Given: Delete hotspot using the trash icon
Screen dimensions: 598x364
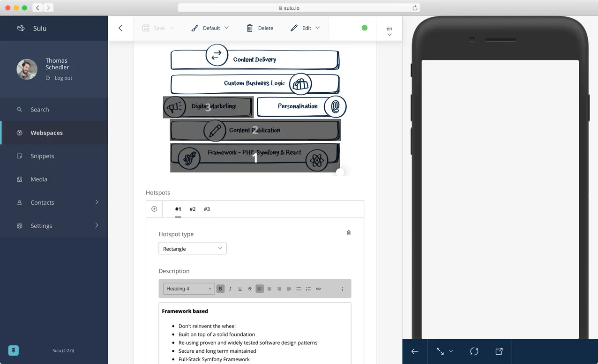Looking at the screenshot, I should [x=349, y=233].
